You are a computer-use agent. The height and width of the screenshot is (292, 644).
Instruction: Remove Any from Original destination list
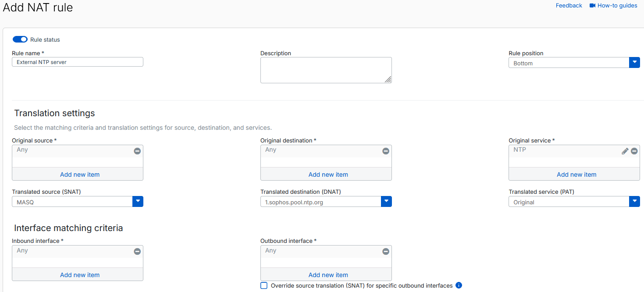coord(385,151)
